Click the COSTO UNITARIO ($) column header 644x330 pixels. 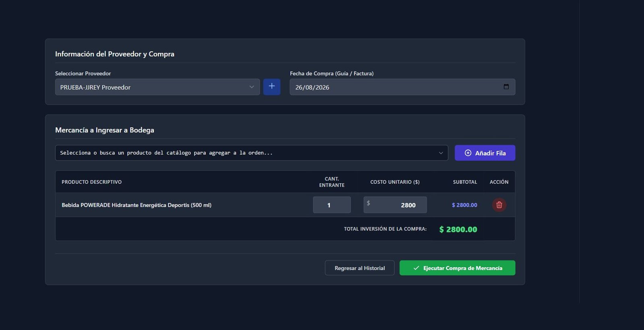click(x=395, y=182)
